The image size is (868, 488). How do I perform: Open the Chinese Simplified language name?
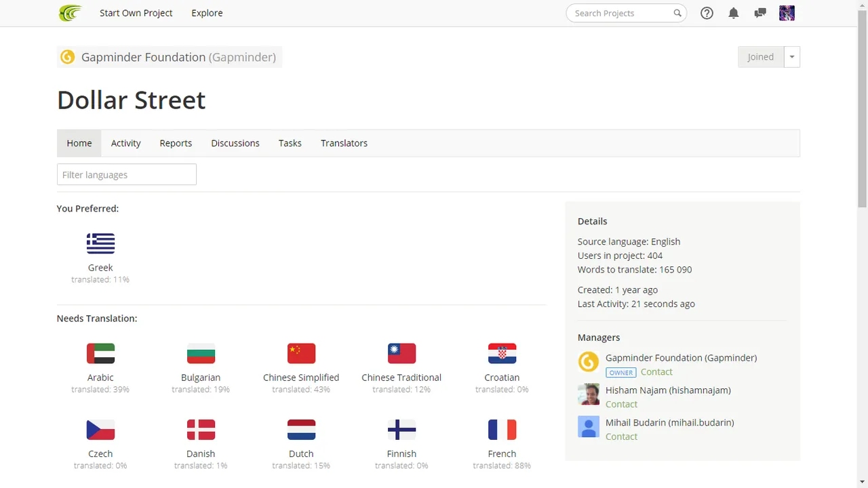tap(301, 378)
